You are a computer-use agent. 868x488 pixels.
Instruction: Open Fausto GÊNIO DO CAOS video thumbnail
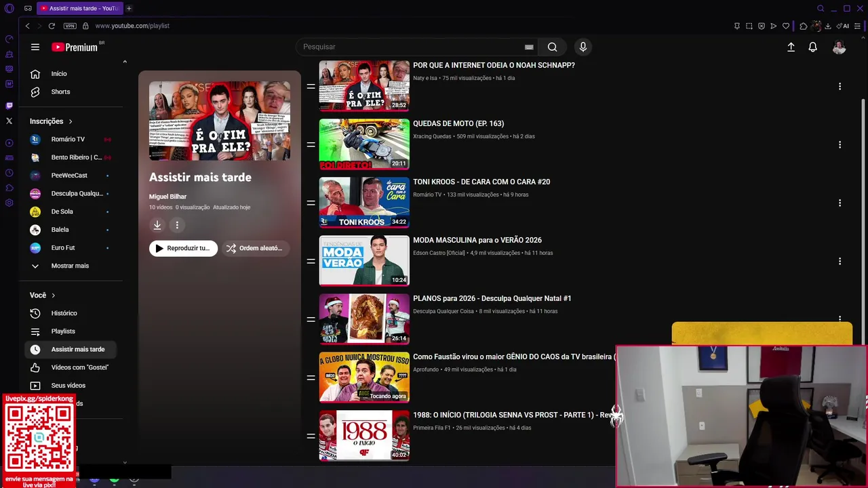click(364, 377)
